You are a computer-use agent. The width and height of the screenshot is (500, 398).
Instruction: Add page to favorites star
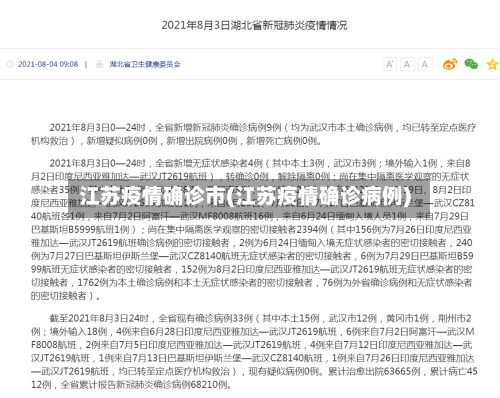click(492, 64)
